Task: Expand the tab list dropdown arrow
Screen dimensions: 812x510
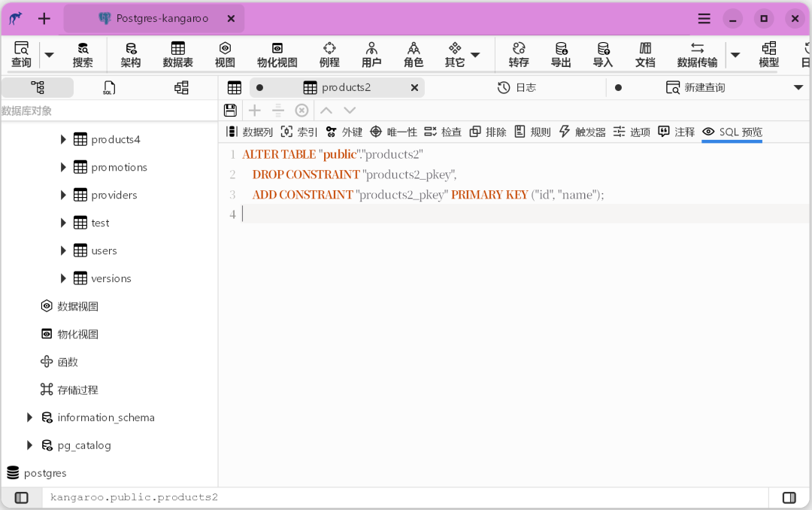Action: coord(798,87)
